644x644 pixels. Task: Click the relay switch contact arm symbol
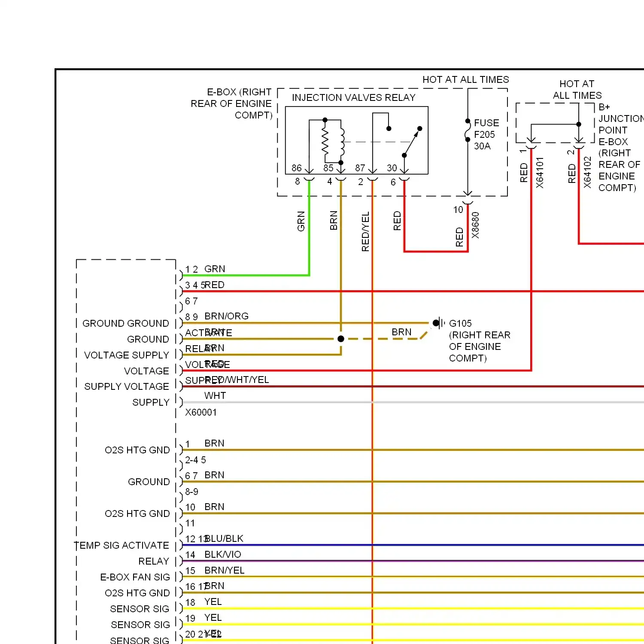pos(412,142)
